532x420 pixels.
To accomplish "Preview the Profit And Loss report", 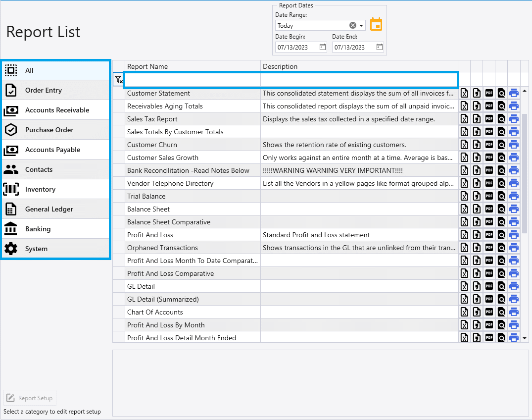I will click(502, 235).
